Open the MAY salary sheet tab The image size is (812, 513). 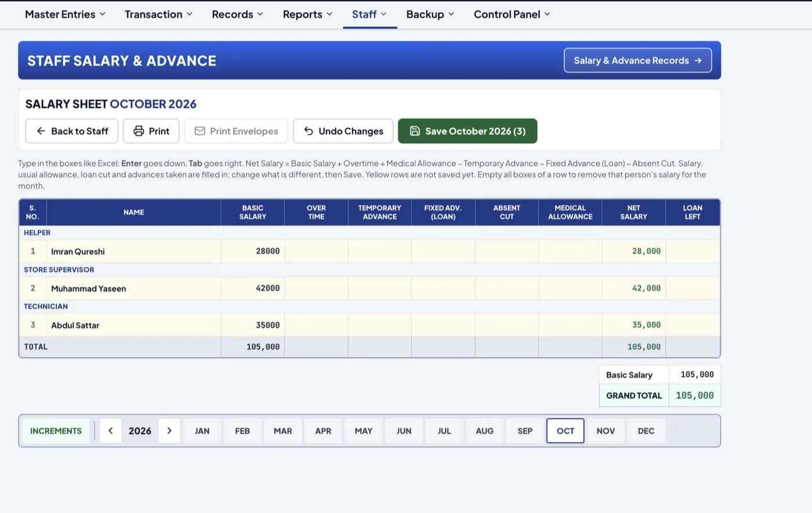(364, 431)
